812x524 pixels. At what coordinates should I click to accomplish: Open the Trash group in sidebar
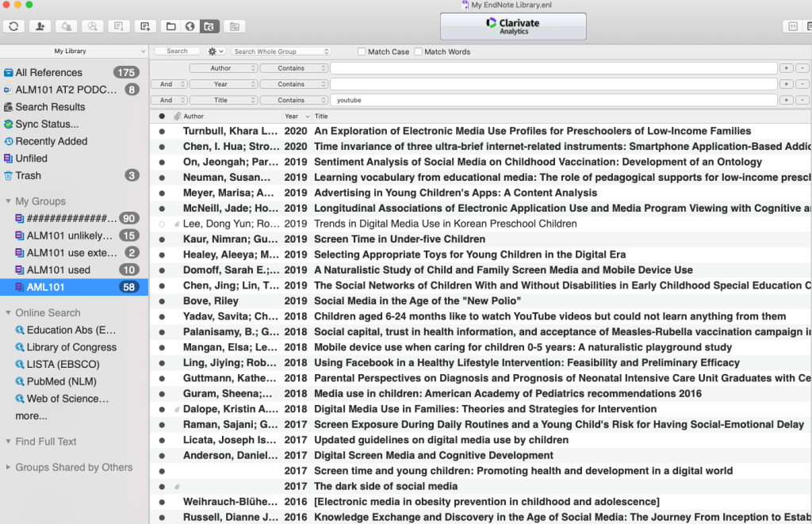point(29,175)
